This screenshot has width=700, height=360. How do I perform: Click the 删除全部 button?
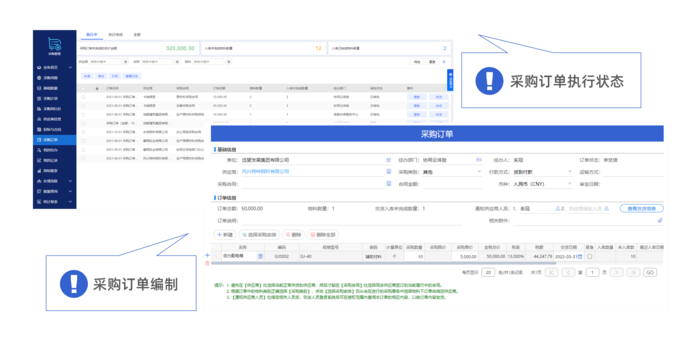[x=323, y=234]
